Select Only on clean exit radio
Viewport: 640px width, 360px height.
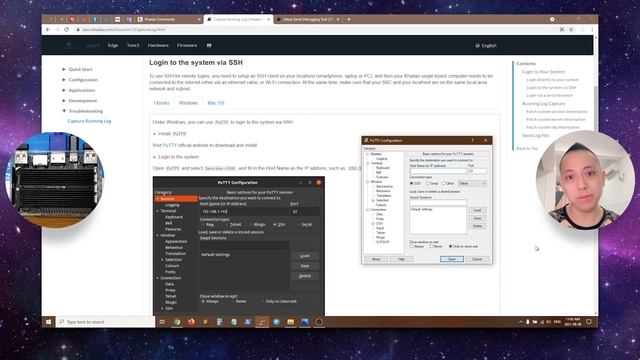(451, 247)
